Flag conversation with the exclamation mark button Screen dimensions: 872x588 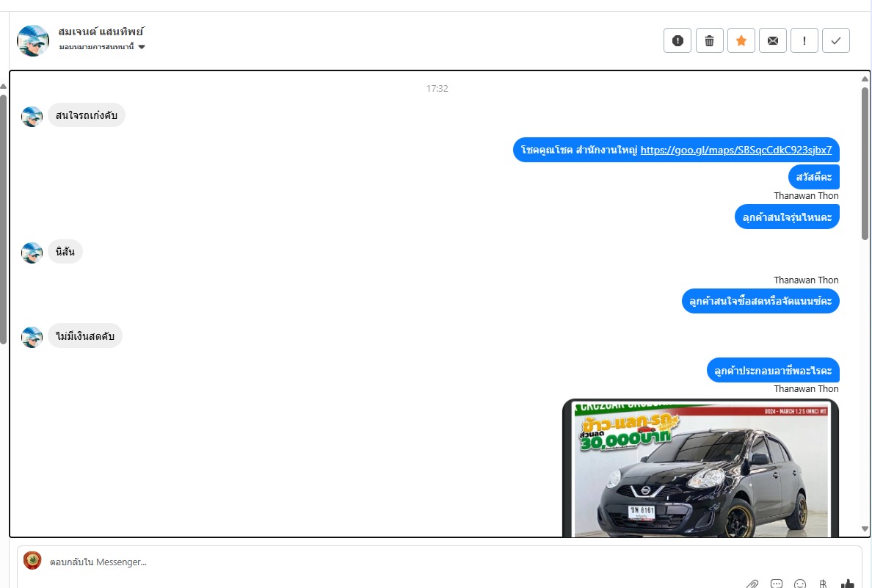click(x=804, y=40)
